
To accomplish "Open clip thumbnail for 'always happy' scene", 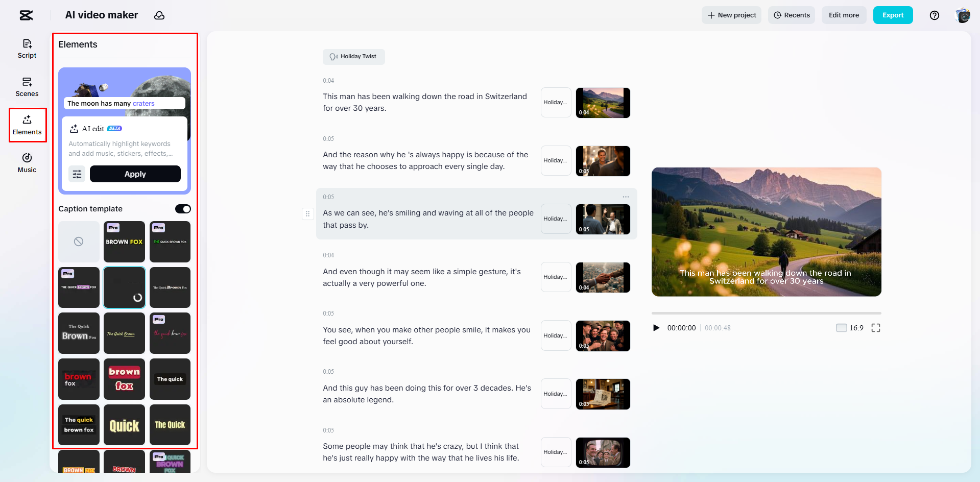I will click(x=603, y=161).
